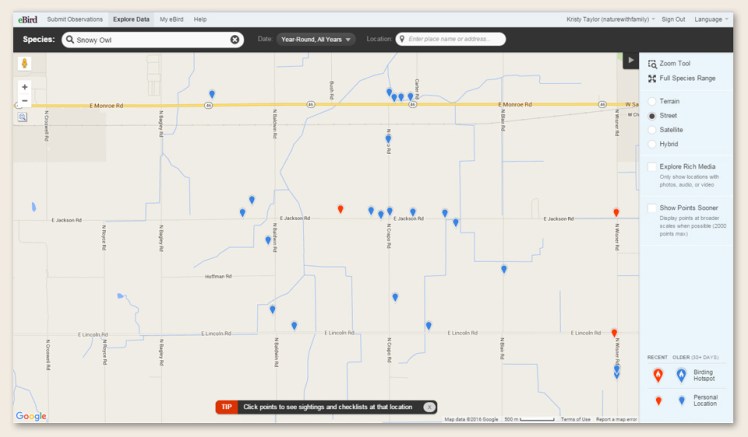Select the Hybrid map type
748x437 pixels.
point(652,144)
